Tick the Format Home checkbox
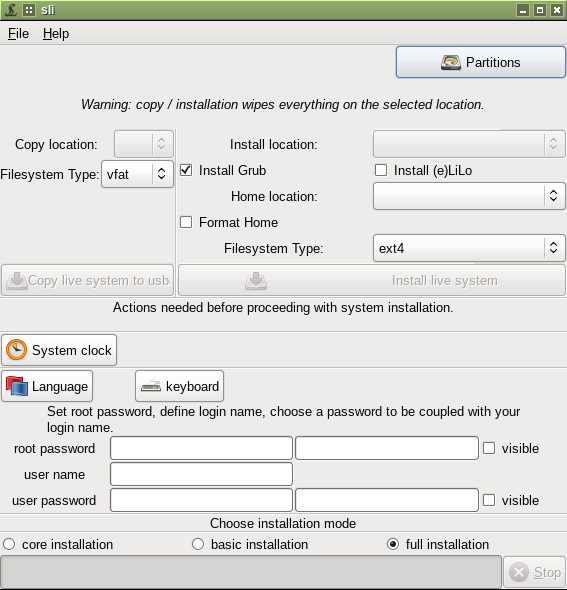The height and width of the screenshot is (590, 567). pos(186,222)
